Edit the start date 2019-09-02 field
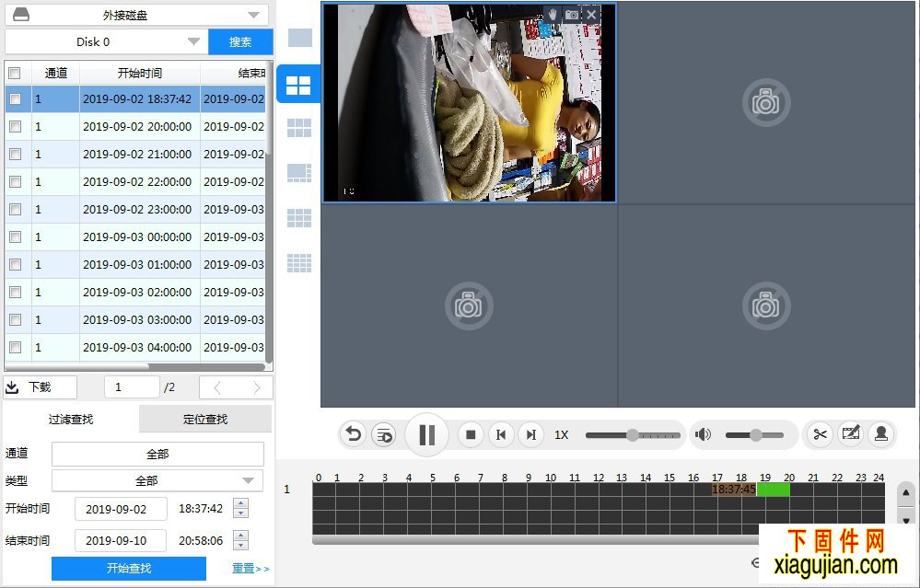920x588 pixels. click(121, 509)
